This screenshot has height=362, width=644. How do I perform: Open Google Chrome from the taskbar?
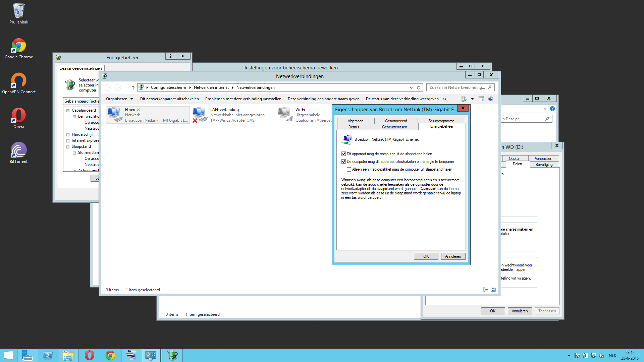[110, 355]
